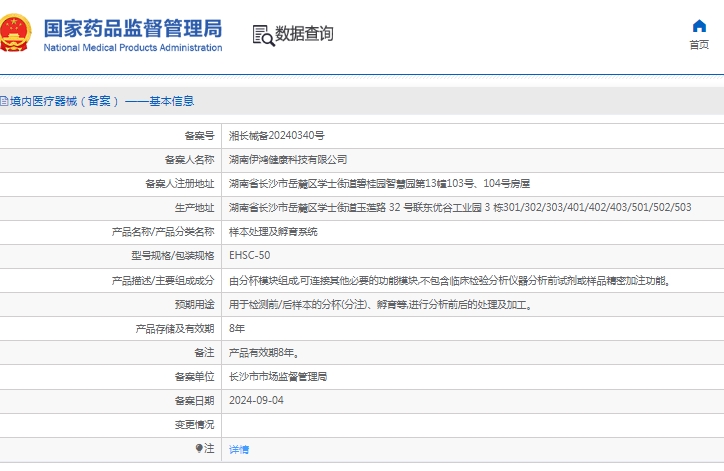The height and width of the screenshot is (471, 724).
Task: Select the 备案人名称 label
Action: pyautogui.click(x=190, y=160)
